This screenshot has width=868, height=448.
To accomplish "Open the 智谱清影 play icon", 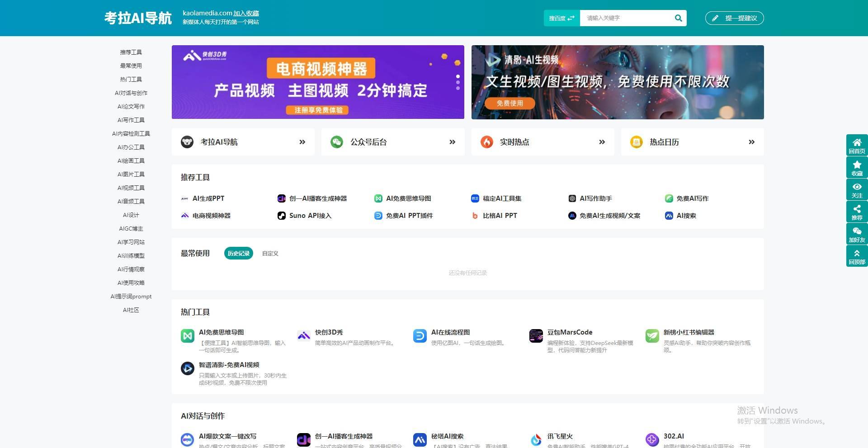I will pyautogui.click(x=188, y=368).
